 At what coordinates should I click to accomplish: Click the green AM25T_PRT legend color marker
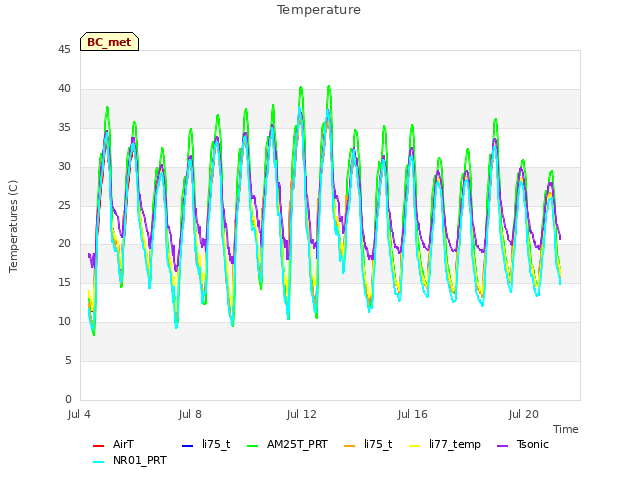253,446
